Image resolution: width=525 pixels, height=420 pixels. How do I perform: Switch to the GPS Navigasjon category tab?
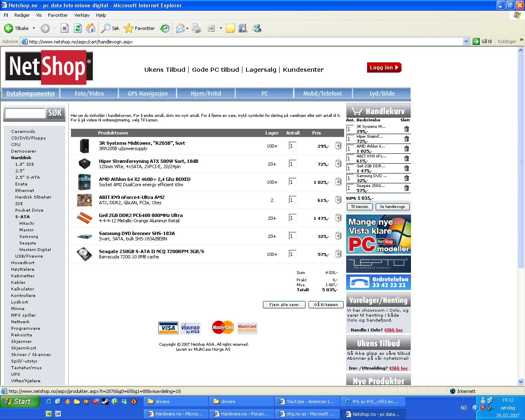[147, 93]
